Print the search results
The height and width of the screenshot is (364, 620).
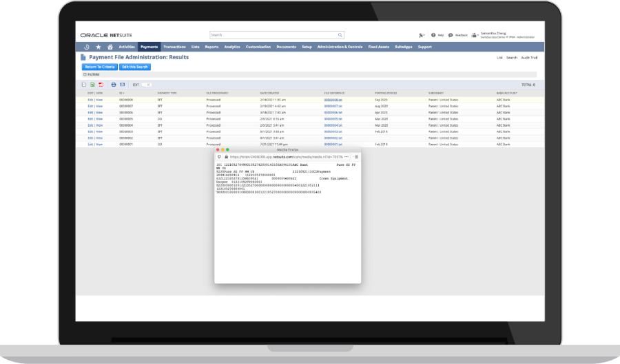click(114, 85)
